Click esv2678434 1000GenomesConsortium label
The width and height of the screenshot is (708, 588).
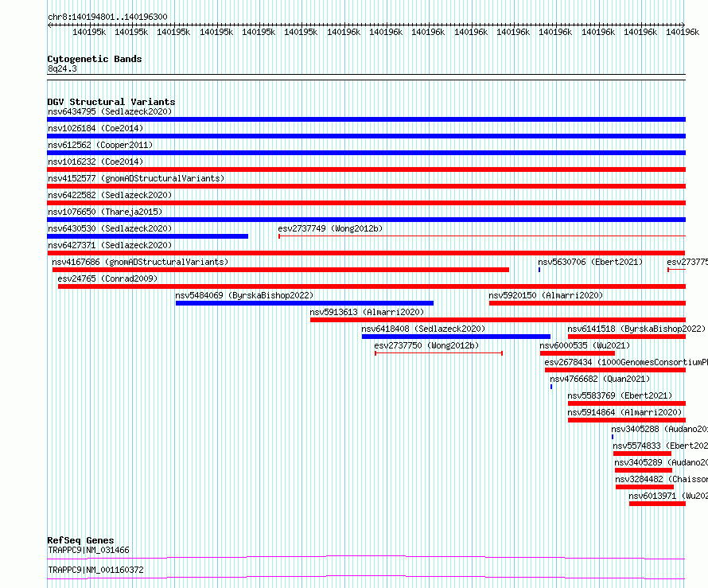coord(626,362)
